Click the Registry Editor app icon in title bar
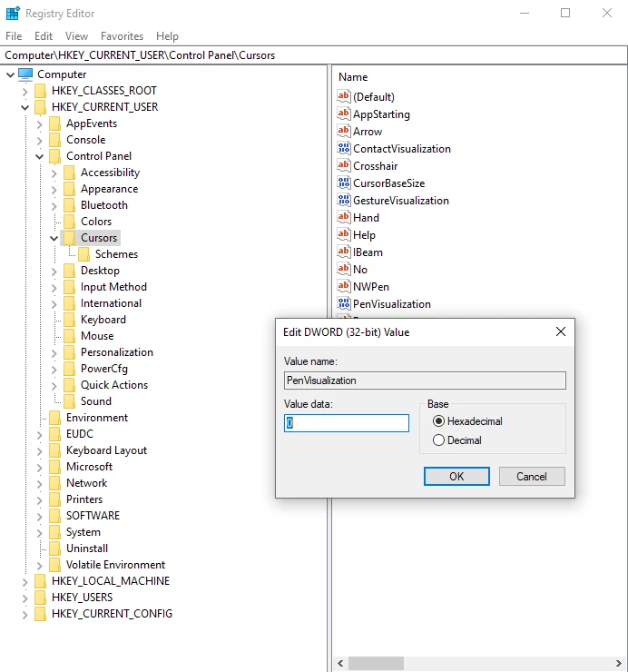Screen dimensions: 628x672 [13, 14]
